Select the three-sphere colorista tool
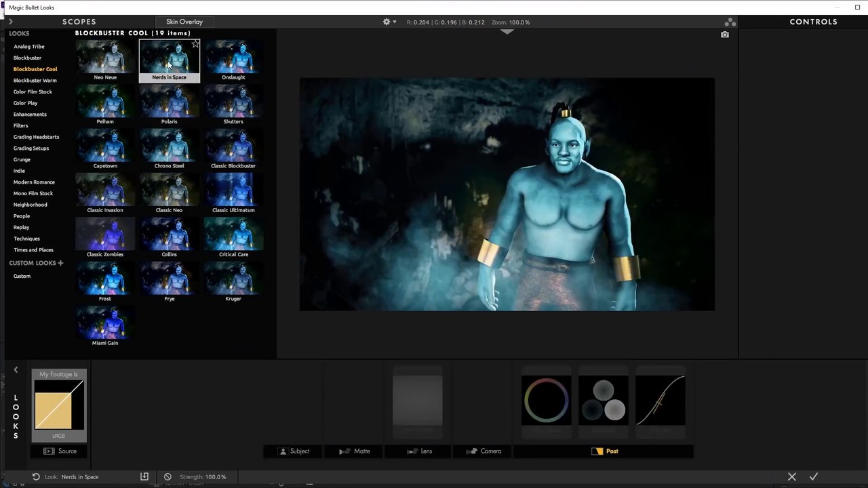868x488 pixels. [603, 401]
